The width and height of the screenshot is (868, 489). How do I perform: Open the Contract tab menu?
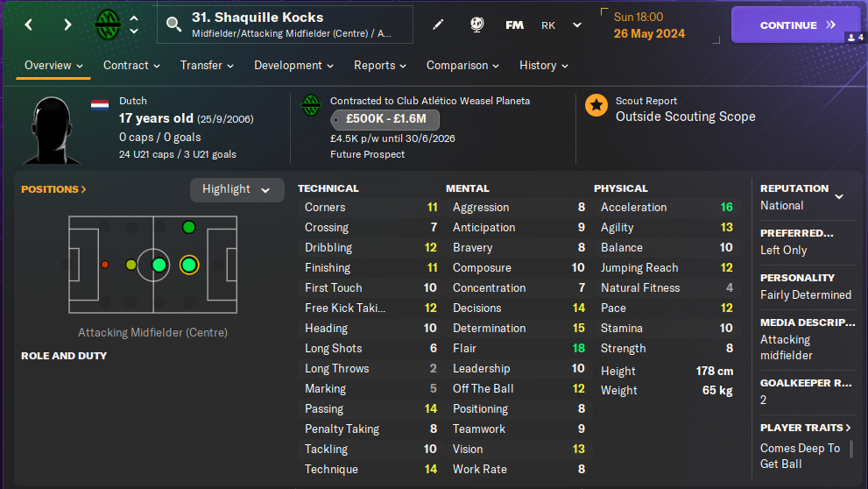[x=131, y=66]
